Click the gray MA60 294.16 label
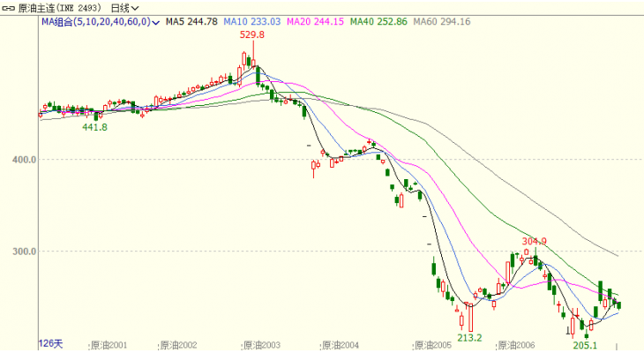 (x=441, y=20)
